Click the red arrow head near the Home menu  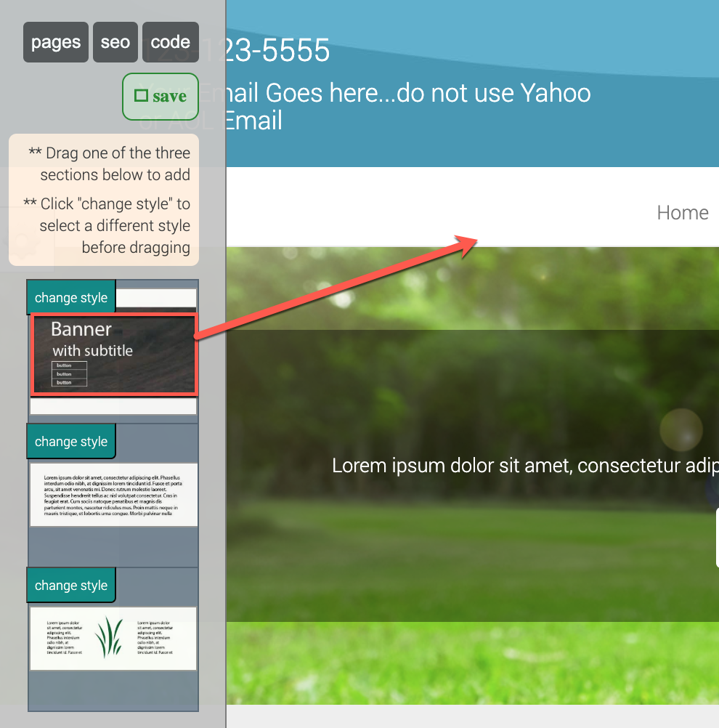pyautogui.click(x=466, y=245)
